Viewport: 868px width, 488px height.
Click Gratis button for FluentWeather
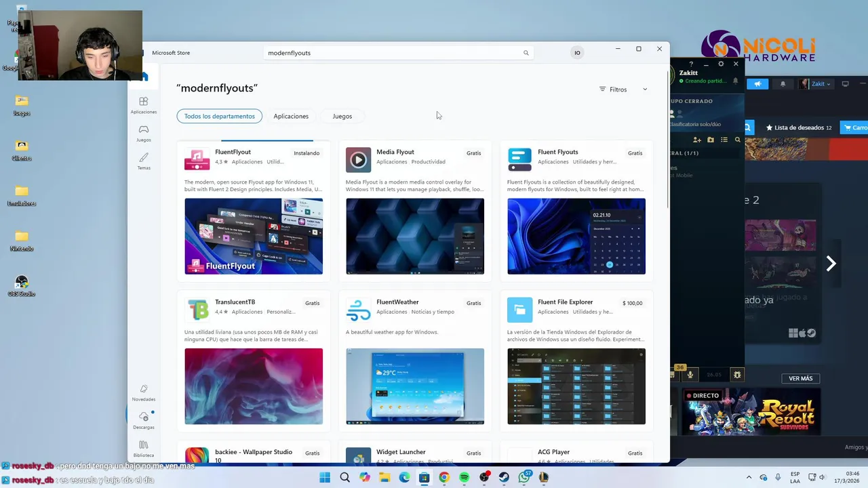tap(473, 303)
